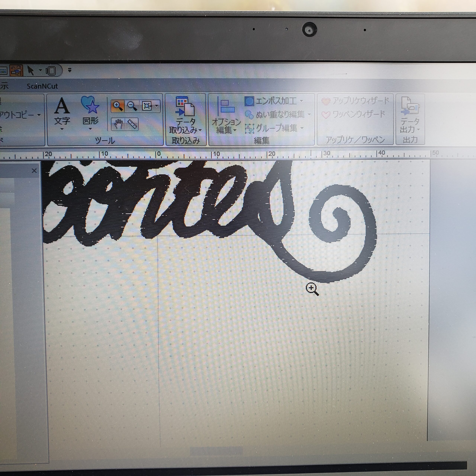Open the quick access toolbar customize dropdown
This screenshot has width=476, height=476.
(70, 70)
